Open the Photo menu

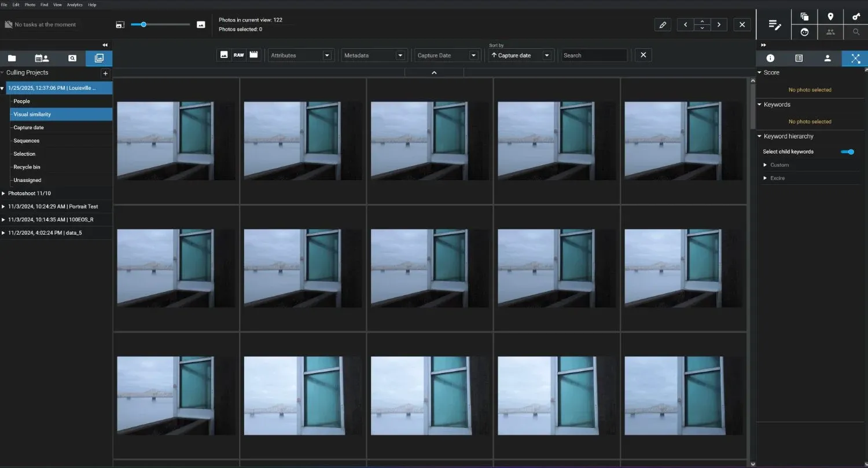[30, 5]
